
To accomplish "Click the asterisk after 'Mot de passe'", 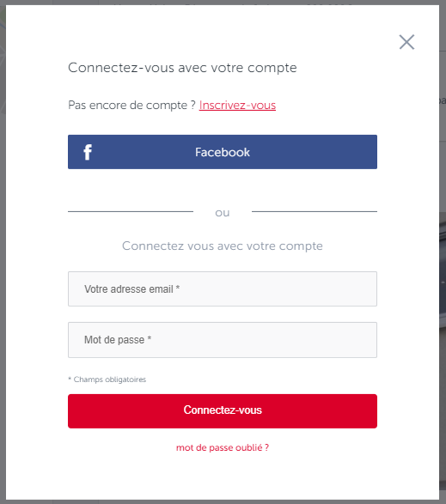I will tap(150, 338).
